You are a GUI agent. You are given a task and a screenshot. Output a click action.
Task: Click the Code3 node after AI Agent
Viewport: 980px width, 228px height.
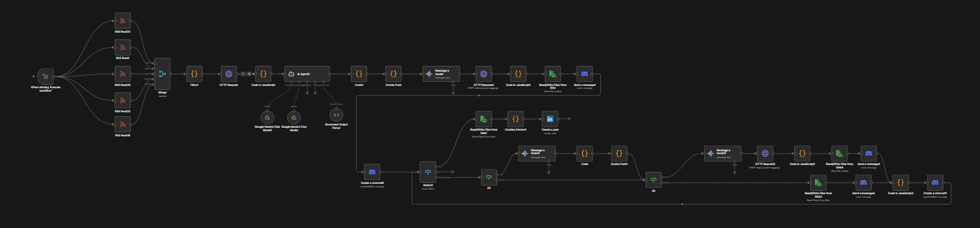tap(359, 74)
